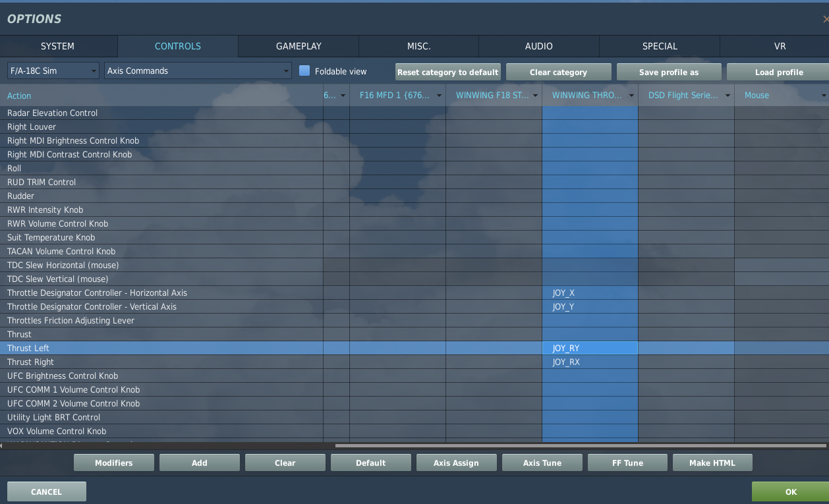Confirm with the green OK button
Image resolution: width=829 pixels, height=504 pixels.
coord(791,491)
